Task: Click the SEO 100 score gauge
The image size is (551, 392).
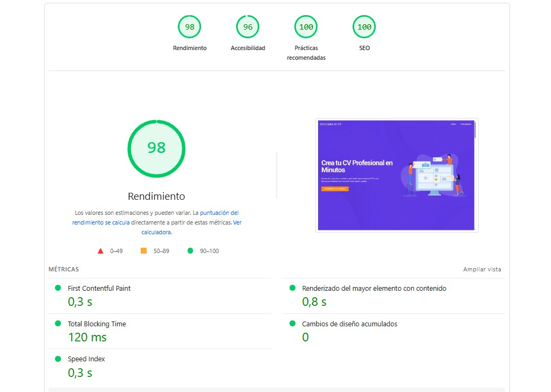Action: [x=364, y=27]
